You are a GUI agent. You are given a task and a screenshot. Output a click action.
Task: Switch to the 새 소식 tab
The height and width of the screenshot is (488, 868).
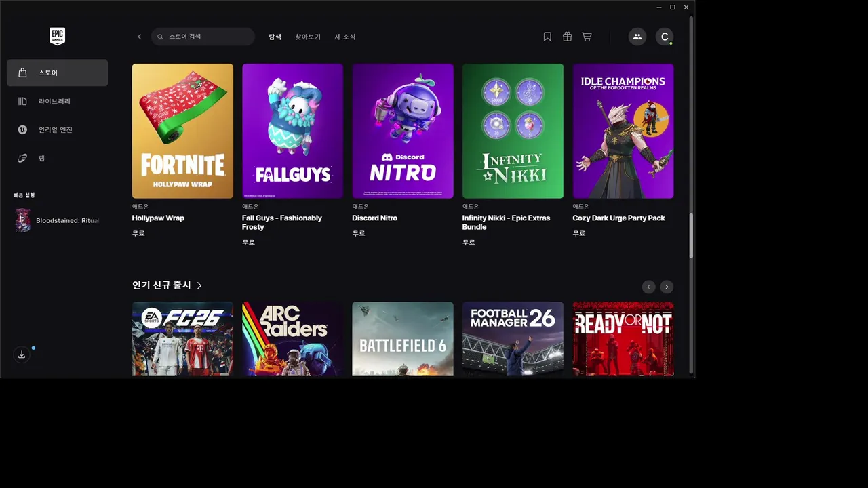(x=345, y=37)
